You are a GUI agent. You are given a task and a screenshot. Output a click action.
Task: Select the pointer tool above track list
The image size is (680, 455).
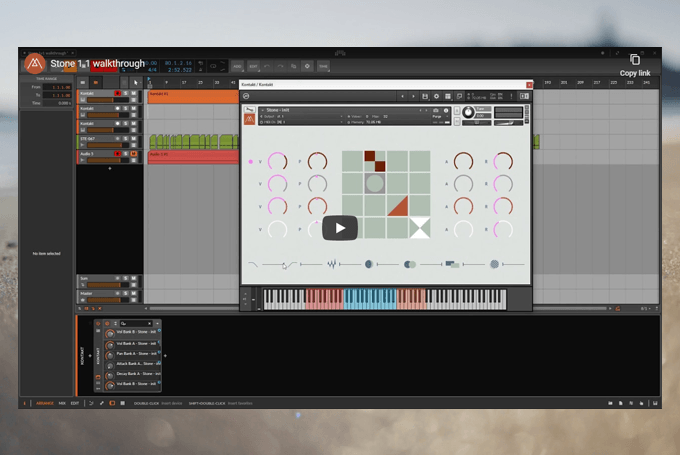(x=136, y=82)
